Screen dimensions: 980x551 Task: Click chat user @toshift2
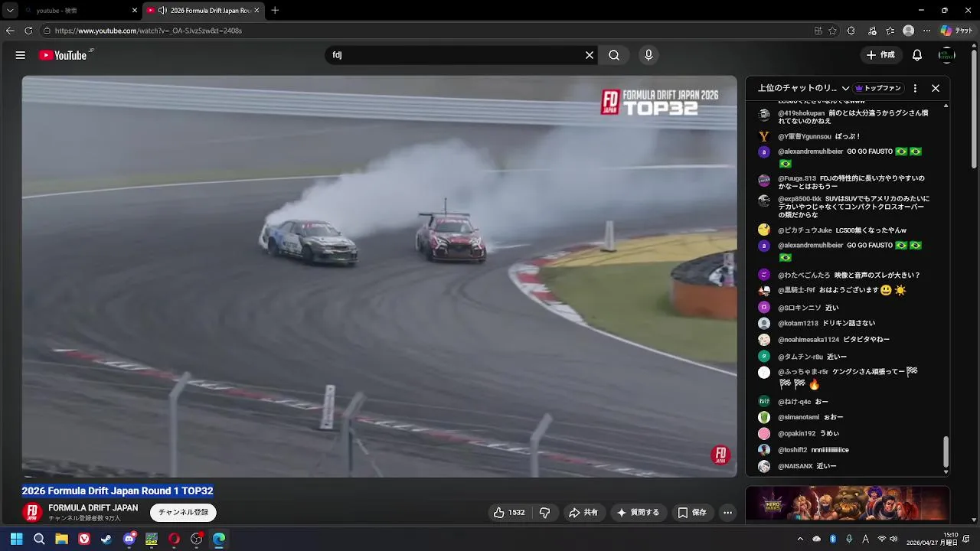(792, 450)
